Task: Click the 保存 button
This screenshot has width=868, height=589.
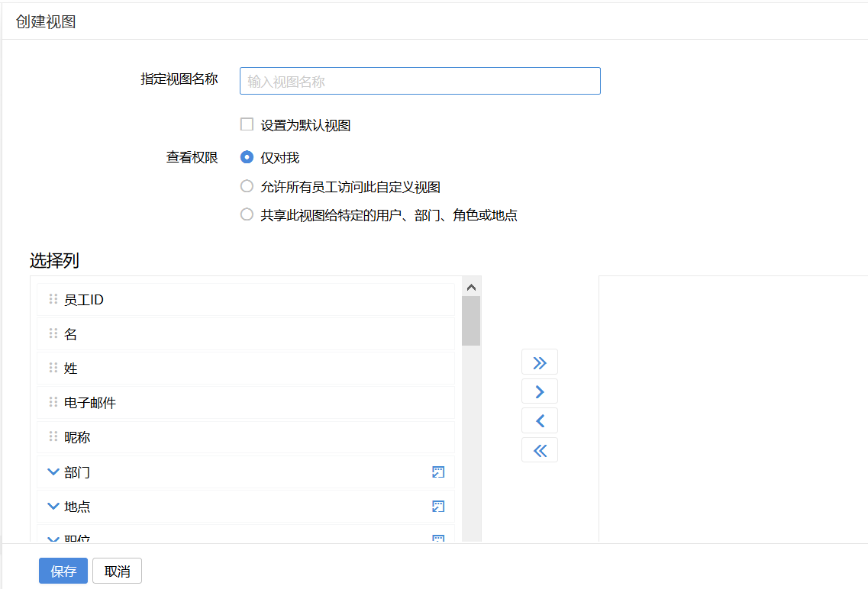Action: tap(63, 571)
